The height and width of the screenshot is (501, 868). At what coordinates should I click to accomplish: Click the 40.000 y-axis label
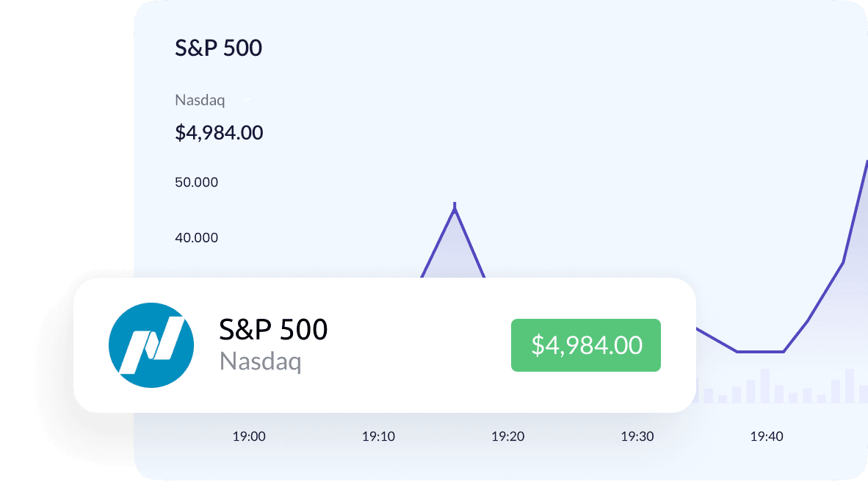pyautogui.click(x=196, y=238)
